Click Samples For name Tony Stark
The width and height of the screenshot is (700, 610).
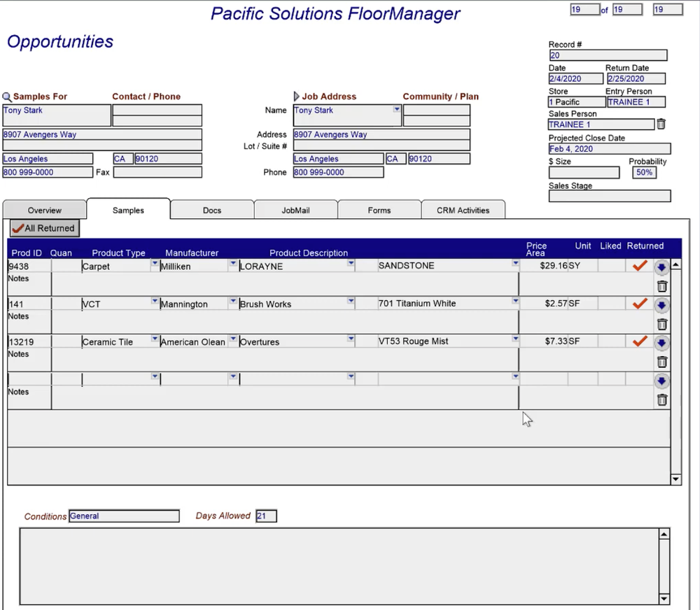(x=56, y=115)
